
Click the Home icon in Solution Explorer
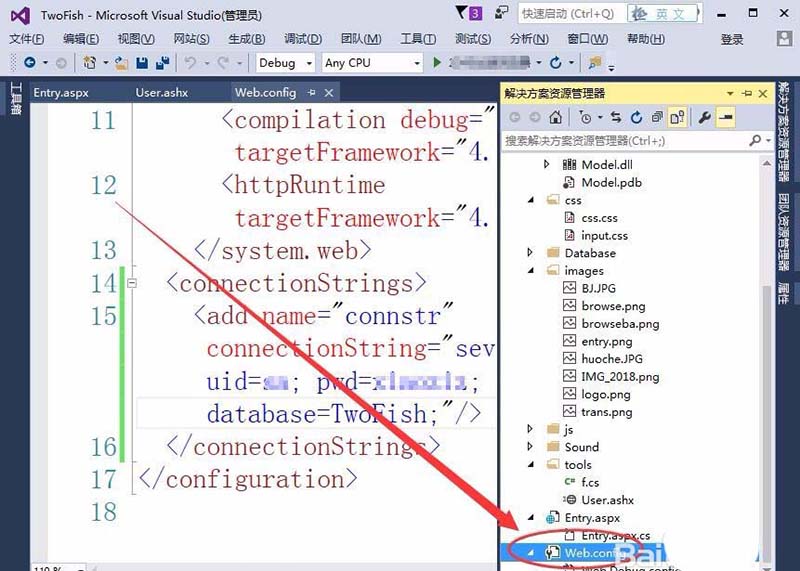(x=555, y=117)
